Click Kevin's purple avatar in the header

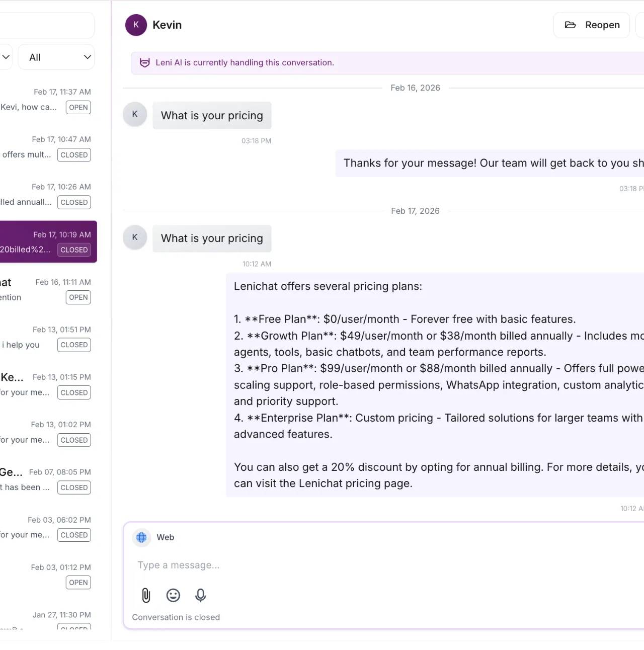tap(136, 25)
